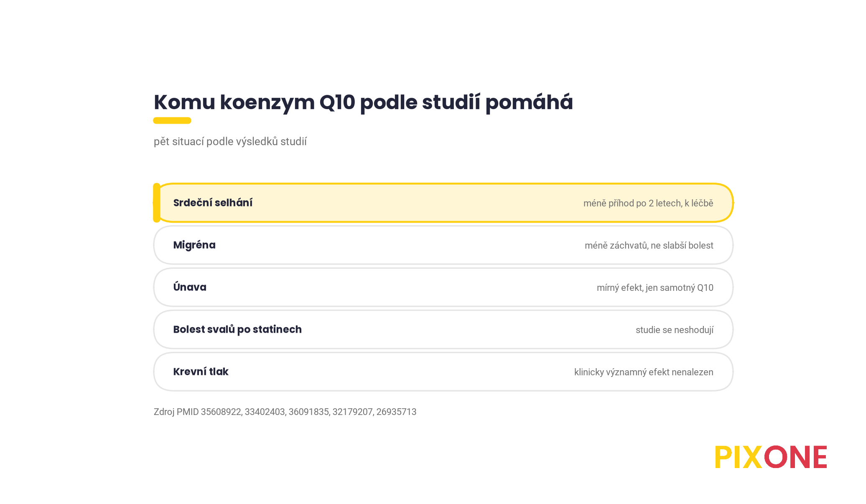Click 'méně příhod po 2 letech, k léčbě'
The image size is (866, 504).
(x=648, y=203)
